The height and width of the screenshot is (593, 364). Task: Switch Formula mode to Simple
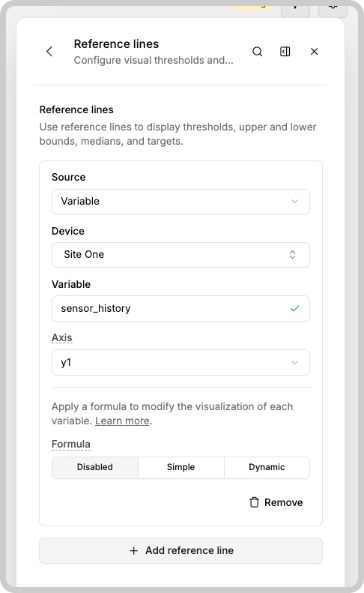click(181, 467)
